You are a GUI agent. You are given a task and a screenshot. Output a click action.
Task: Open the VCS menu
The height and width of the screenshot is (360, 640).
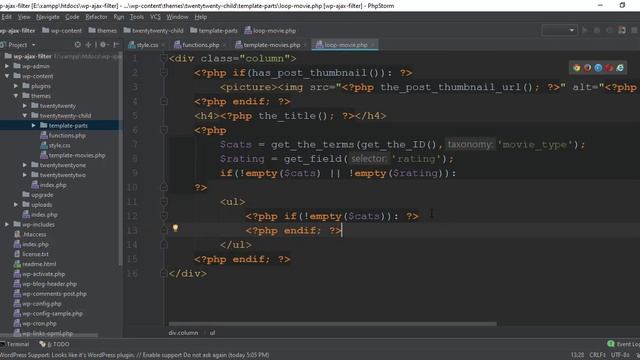pos(155,17)
